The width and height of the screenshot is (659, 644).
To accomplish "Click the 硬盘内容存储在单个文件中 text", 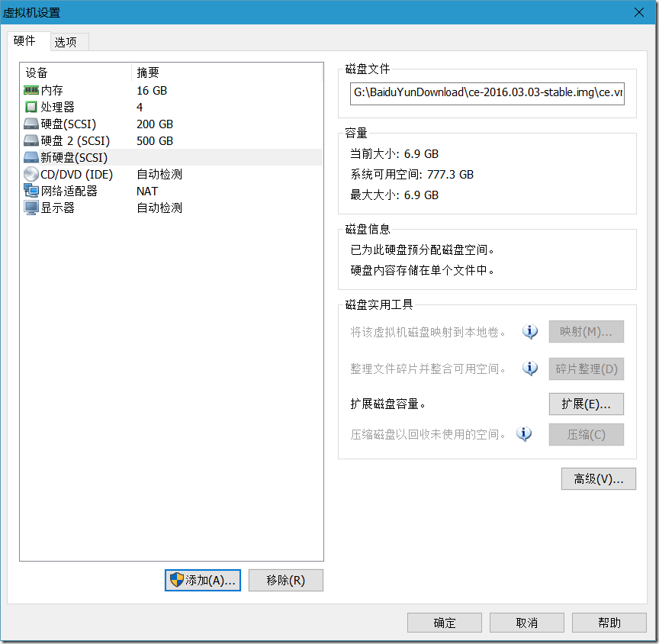I will [423, 270].
